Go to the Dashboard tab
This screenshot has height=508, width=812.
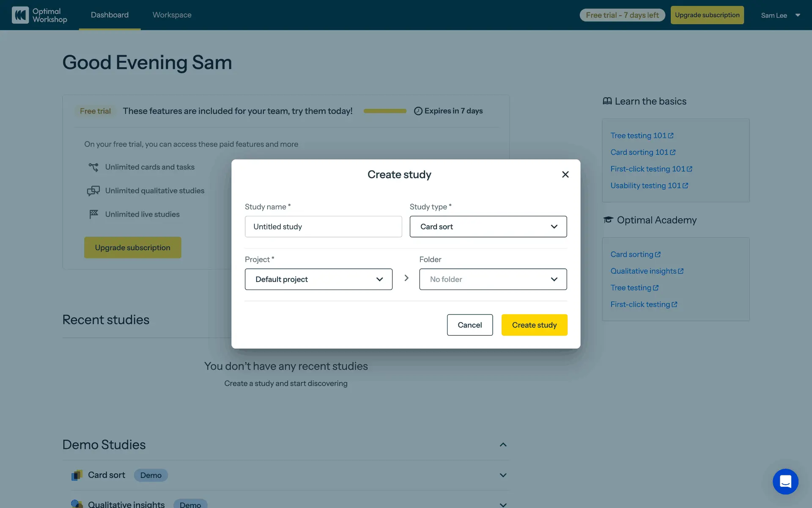tap(110, 15)
